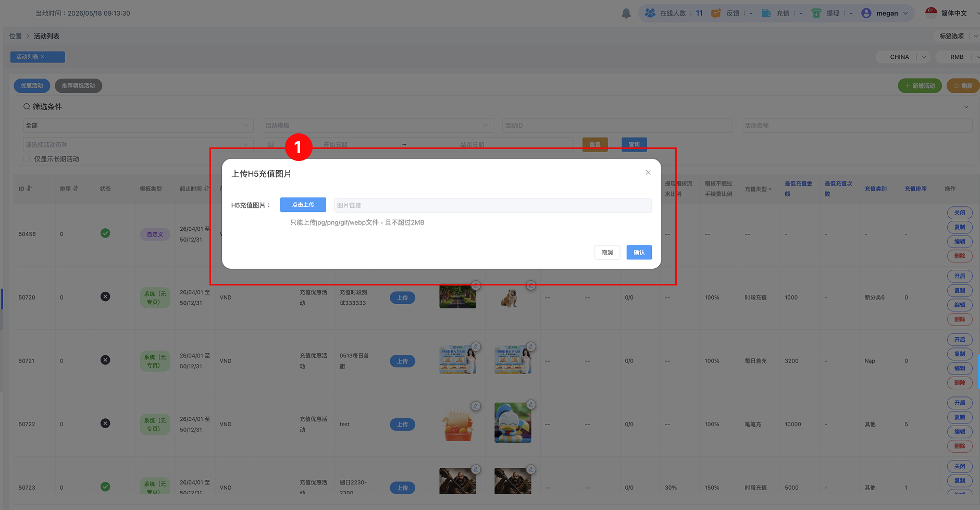The height and width of the screenshot is (510, 980).
Task: Click the blue click-to-upload button
Action: point(303,205)
